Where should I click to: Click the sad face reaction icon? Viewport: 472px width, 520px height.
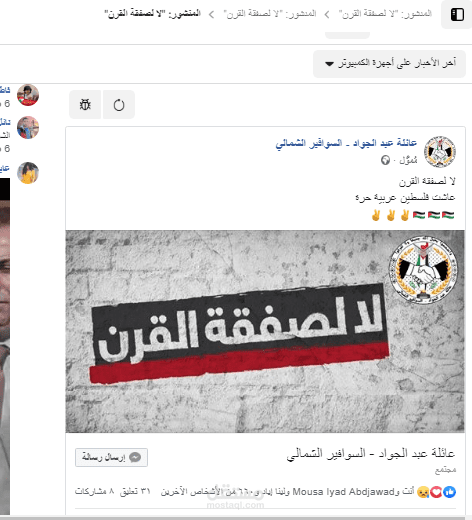click(x=423, y=492)
